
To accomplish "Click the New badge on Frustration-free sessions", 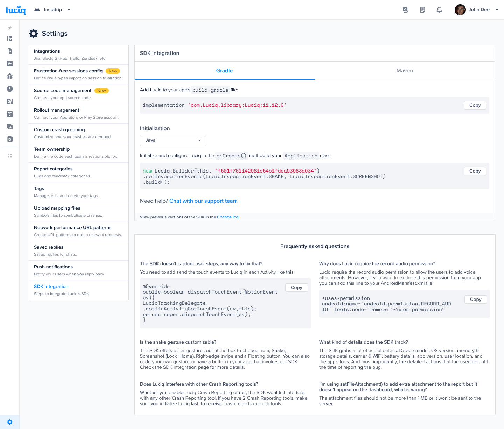I will click(x=113, y=71).
